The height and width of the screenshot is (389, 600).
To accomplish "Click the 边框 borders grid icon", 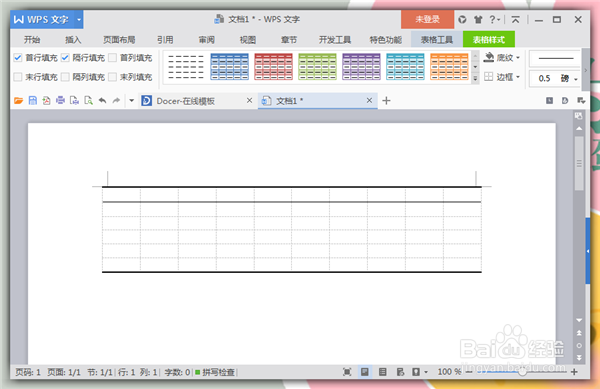I will [489, 76].
